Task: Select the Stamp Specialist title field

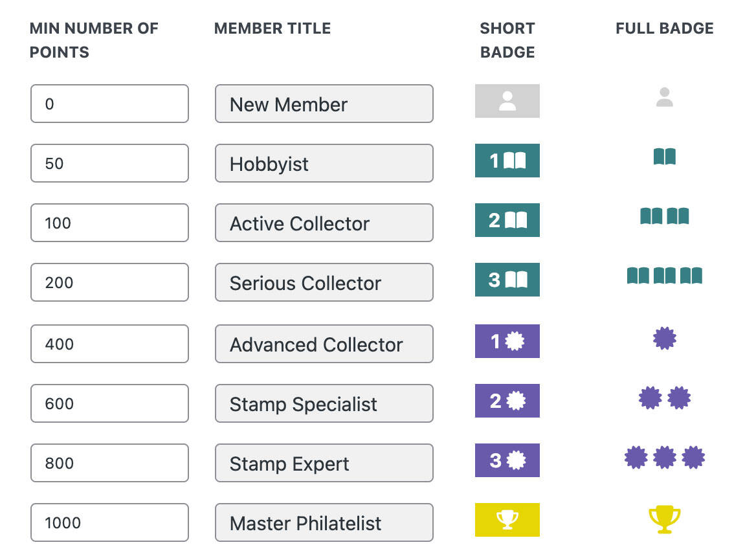Action: pos(324,403)
